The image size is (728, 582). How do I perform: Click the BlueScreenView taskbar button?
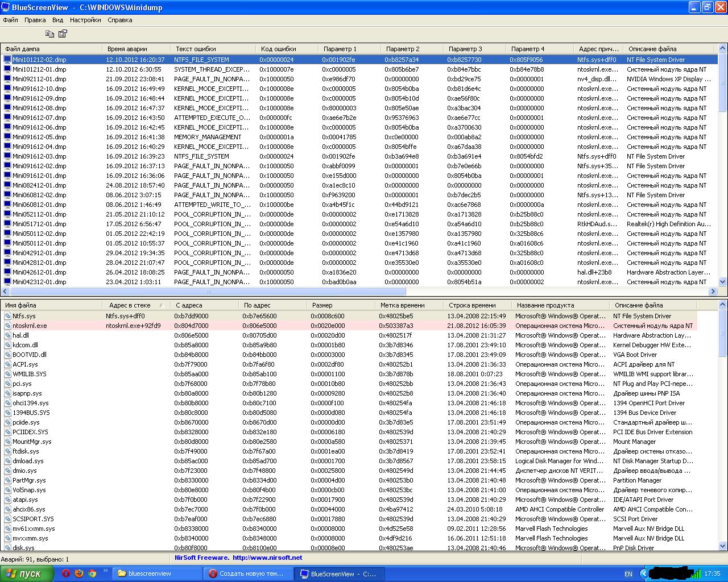coord(340,573)
